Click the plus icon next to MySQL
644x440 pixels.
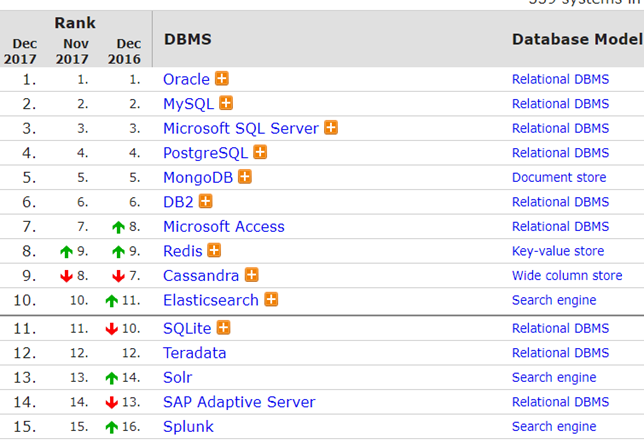pos(226,103)
